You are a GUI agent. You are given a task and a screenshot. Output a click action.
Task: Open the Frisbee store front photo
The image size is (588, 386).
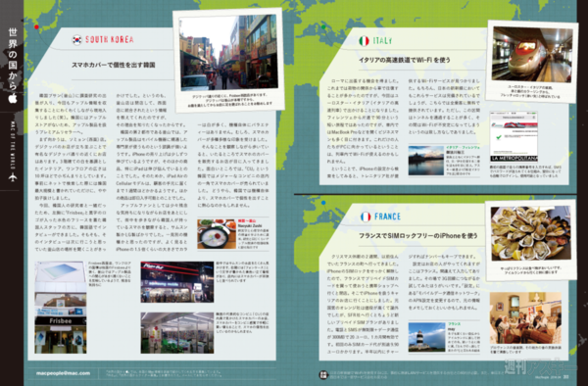pyautogui.click(x=61, y=308)
